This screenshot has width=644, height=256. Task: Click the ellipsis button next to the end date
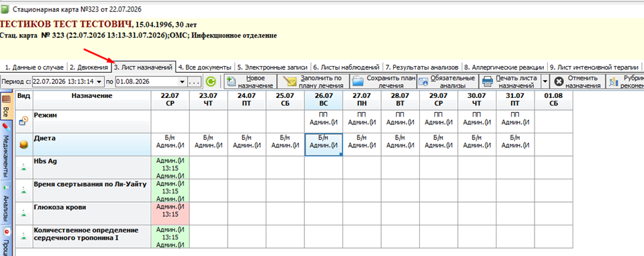(194, 82)
